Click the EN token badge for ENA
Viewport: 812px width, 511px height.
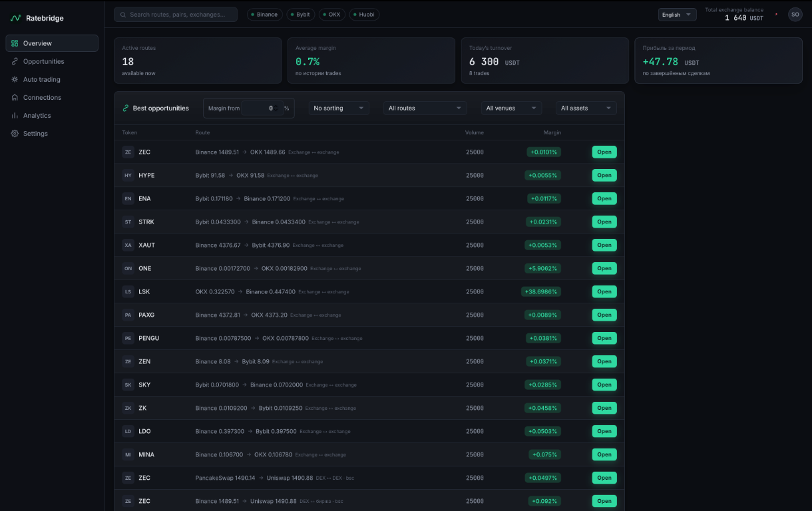[x=128, y=198]
